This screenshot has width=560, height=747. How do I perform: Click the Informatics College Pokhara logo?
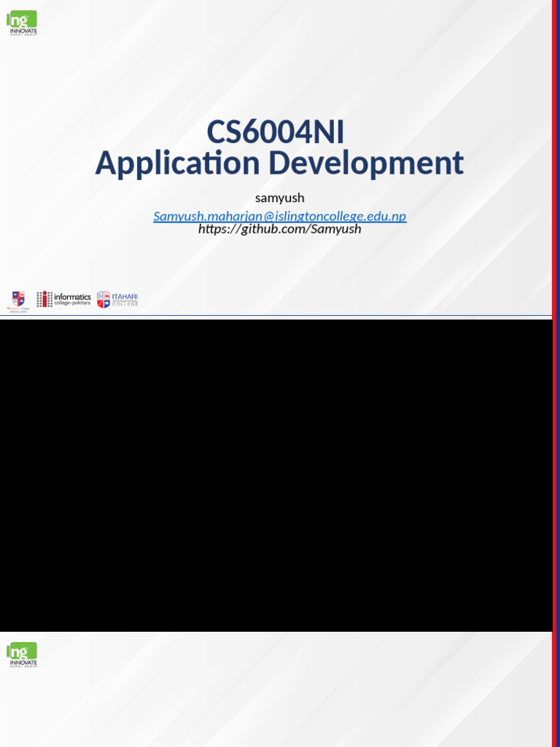(64, 299)
